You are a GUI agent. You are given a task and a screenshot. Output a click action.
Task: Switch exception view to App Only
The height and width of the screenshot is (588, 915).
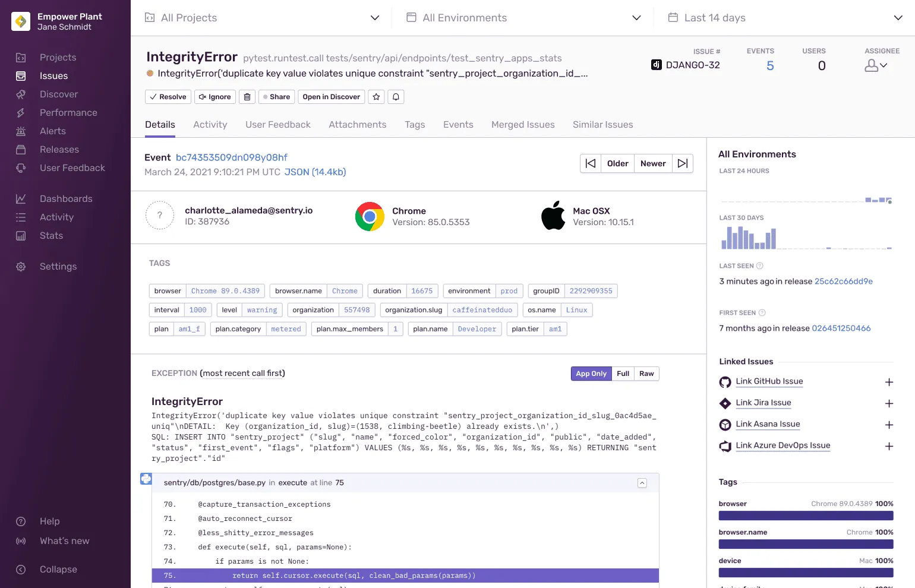click(591, 374)
